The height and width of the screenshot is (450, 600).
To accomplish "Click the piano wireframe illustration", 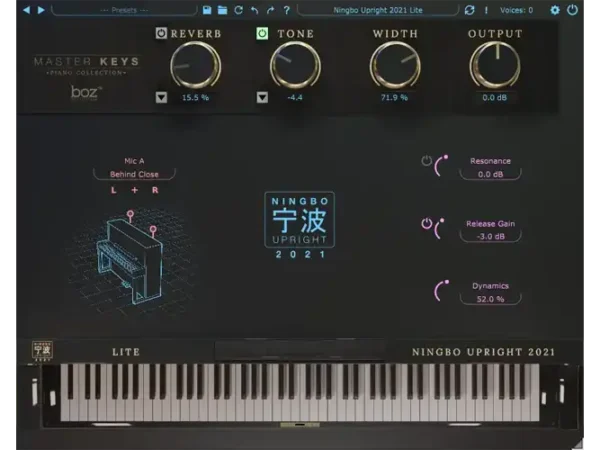I will 132,262.
